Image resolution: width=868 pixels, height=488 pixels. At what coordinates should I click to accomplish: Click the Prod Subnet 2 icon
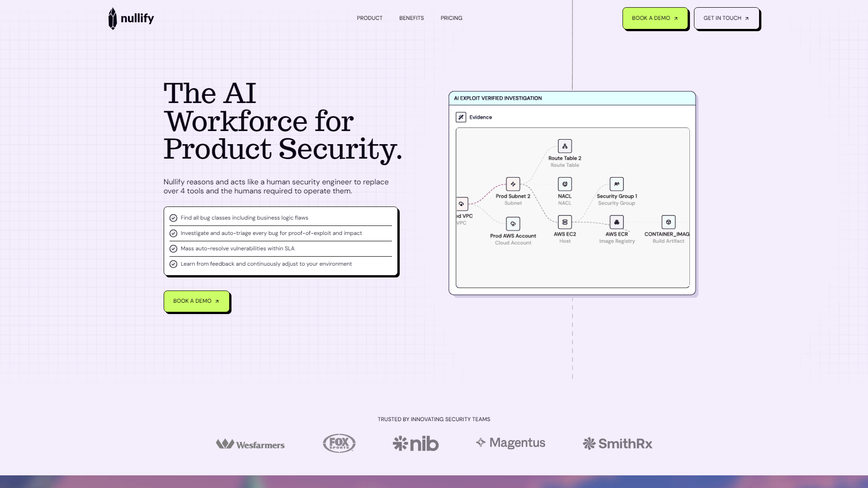513,183
